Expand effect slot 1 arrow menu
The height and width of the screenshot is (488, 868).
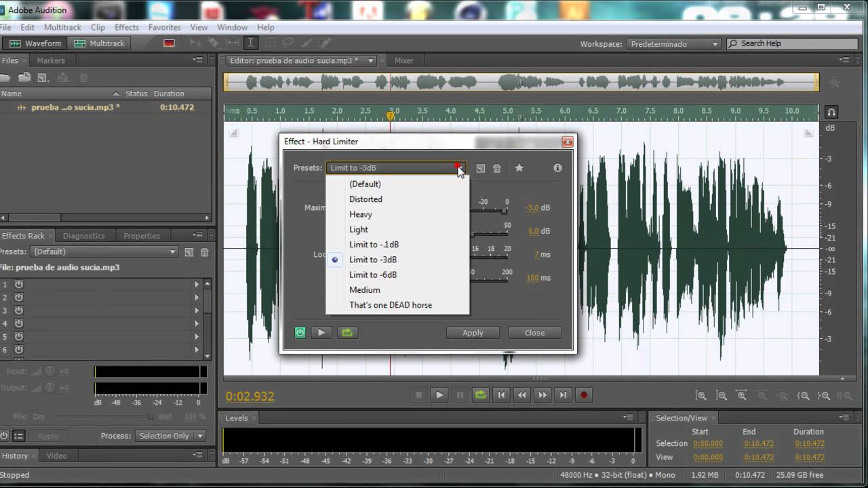[x=197, y=285]
